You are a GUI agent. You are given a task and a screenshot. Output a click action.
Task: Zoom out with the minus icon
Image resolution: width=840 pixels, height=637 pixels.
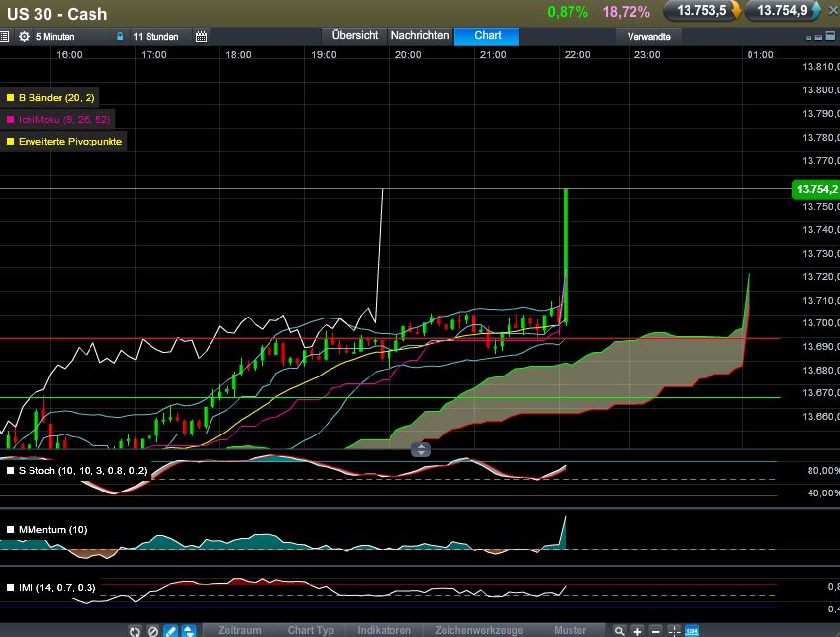point(656,631)
